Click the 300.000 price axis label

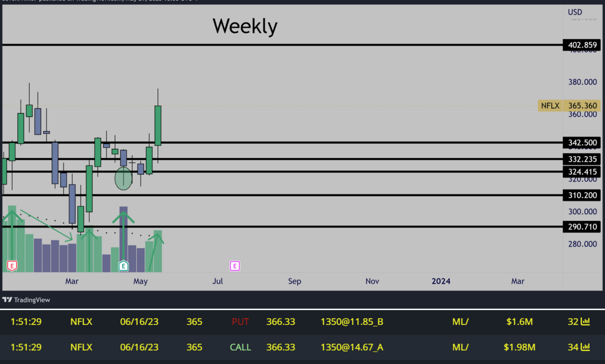(x=582, y=212)
